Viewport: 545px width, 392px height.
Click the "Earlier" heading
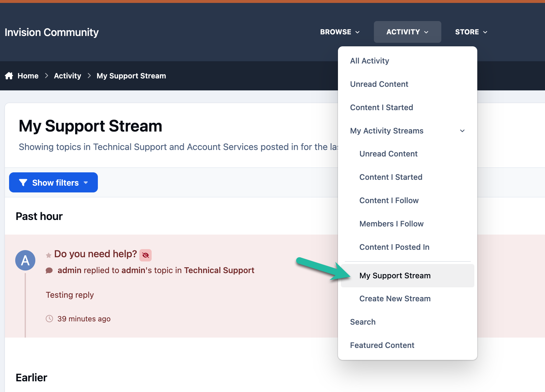click(x=31, y=377)
